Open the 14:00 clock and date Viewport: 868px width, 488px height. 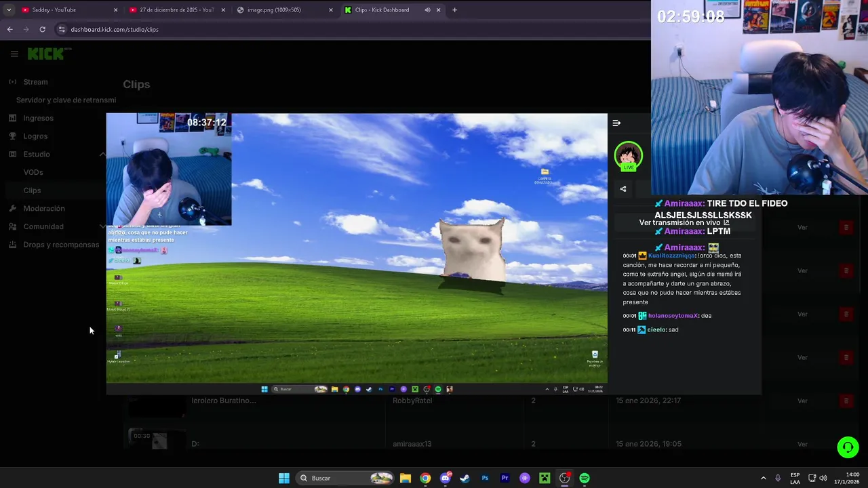848,478
